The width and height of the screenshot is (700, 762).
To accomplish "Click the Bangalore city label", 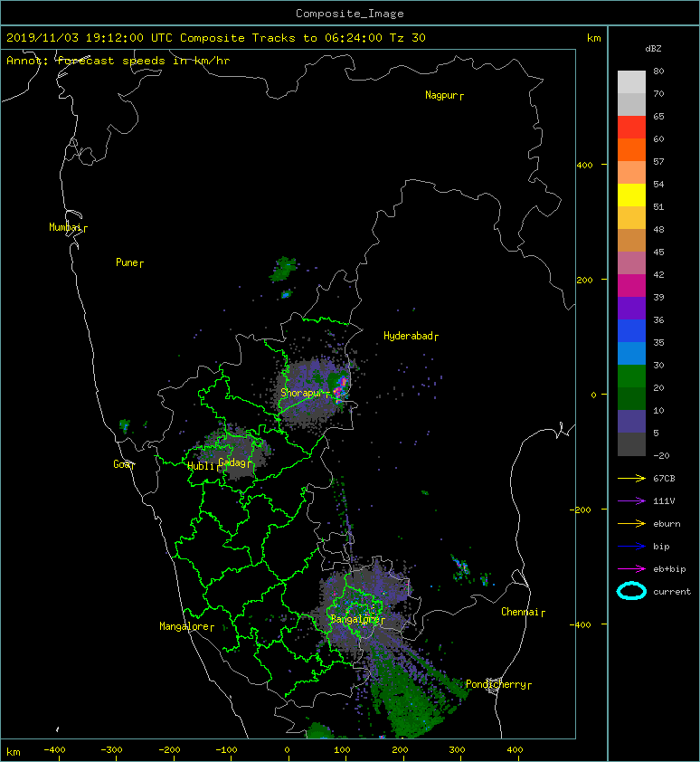I will [355, 619].
